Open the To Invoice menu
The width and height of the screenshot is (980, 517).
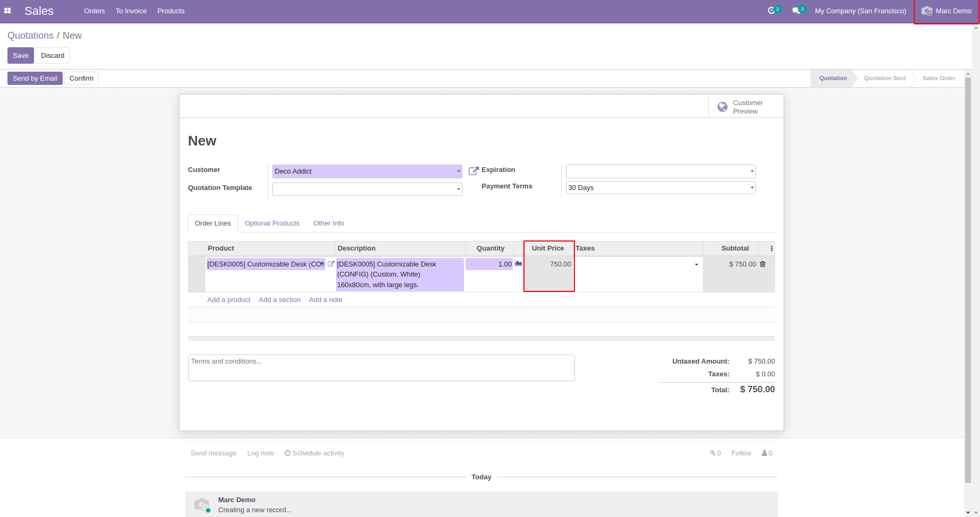click(x=131, y=11)
